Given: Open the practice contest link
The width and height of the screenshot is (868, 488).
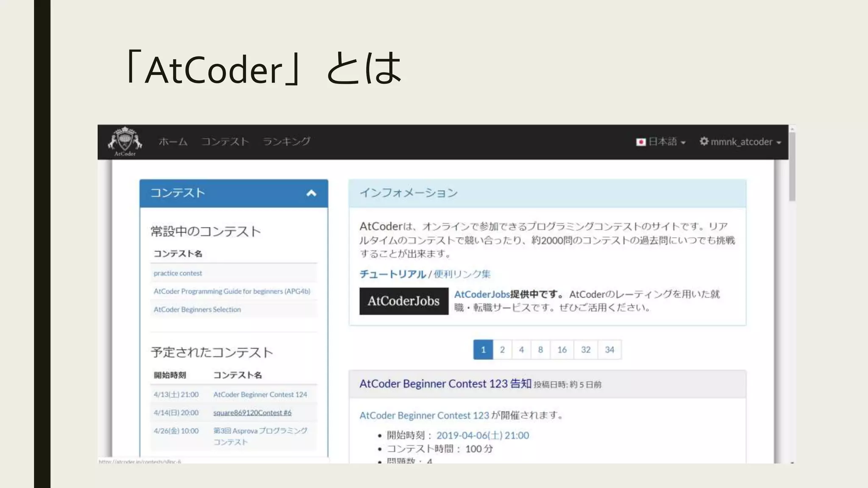Looking at the screenshot, I should [x=178, y=273].
